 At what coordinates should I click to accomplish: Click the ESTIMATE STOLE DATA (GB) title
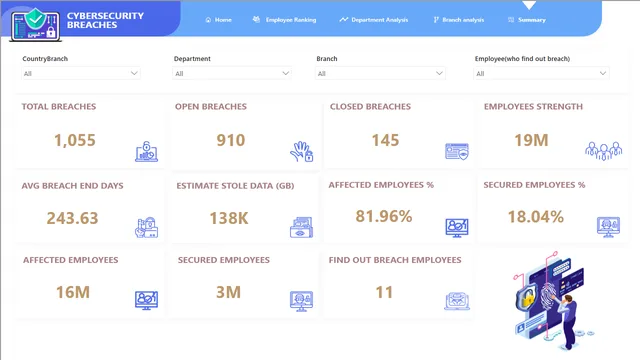(235, 186)
